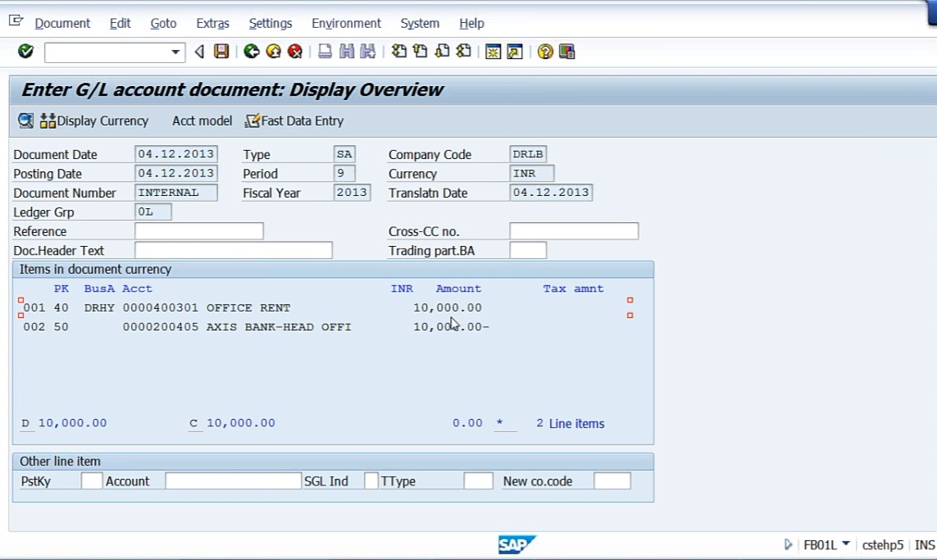Viewport: 937px width, 560px height.
Task: Open the Environment menu
Action: tap(346, 23)
